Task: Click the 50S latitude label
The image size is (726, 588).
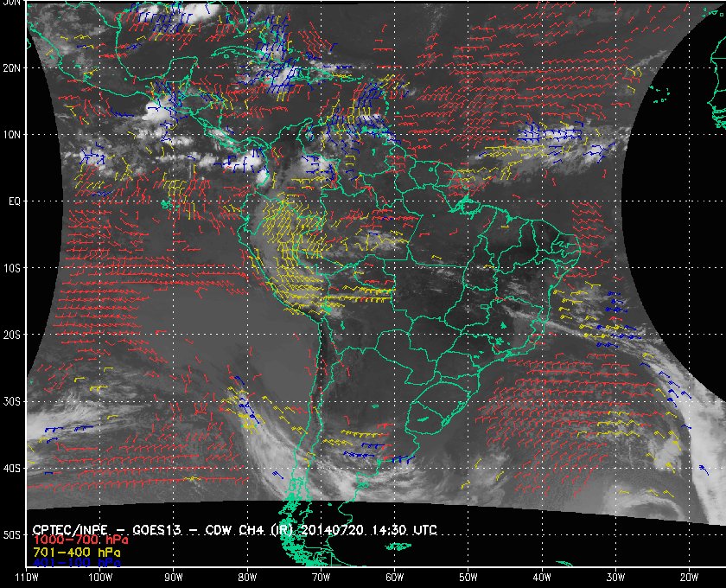Action: coord(11,534)
